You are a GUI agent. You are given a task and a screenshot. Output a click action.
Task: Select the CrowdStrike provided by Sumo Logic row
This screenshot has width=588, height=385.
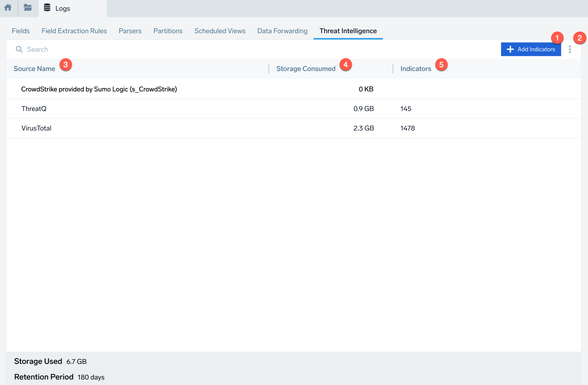pos(294,89)
